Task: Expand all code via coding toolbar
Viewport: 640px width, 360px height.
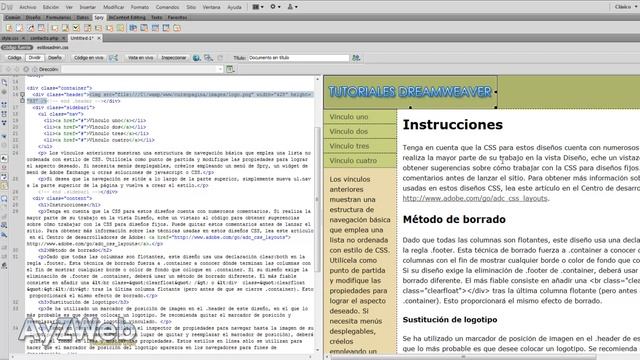Action: coord(4,122)
